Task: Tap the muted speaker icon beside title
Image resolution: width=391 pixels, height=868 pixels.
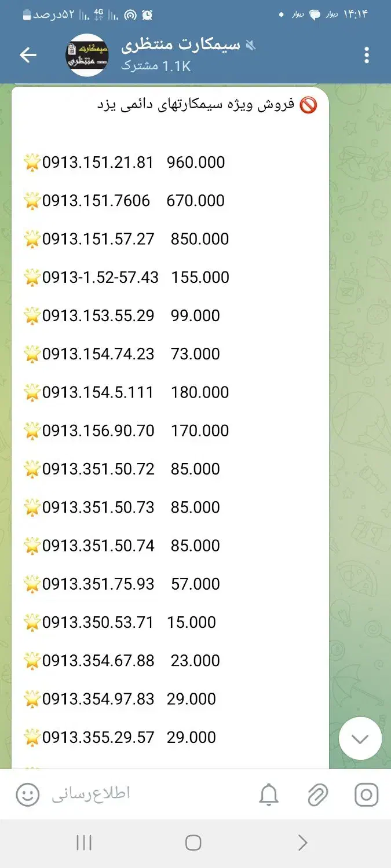Action: click(251, 45)
